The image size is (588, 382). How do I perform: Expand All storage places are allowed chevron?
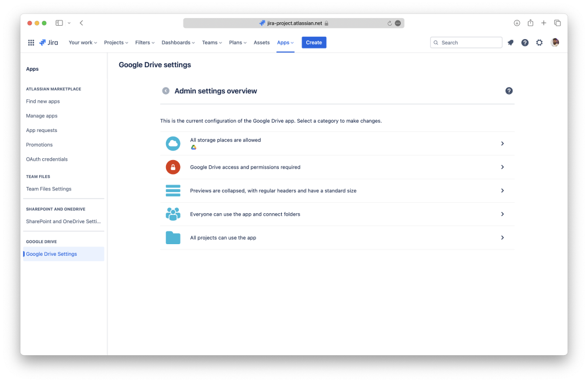coord(503,144)
